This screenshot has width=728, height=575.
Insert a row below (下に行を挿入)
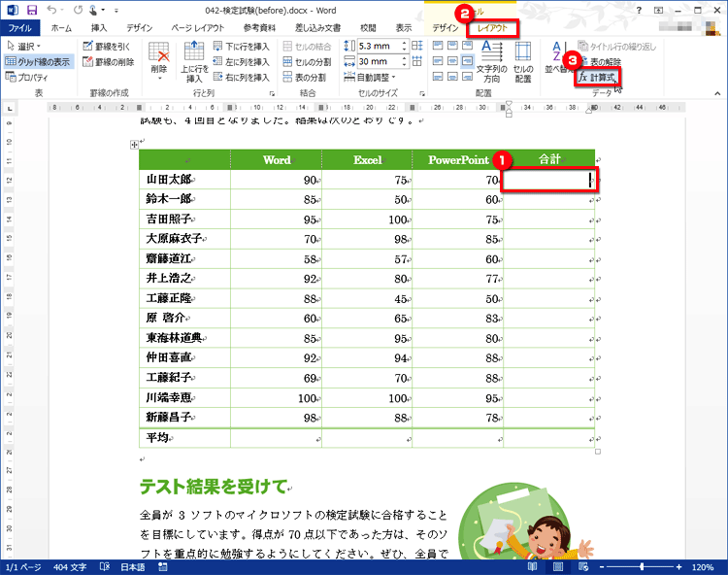242,46
